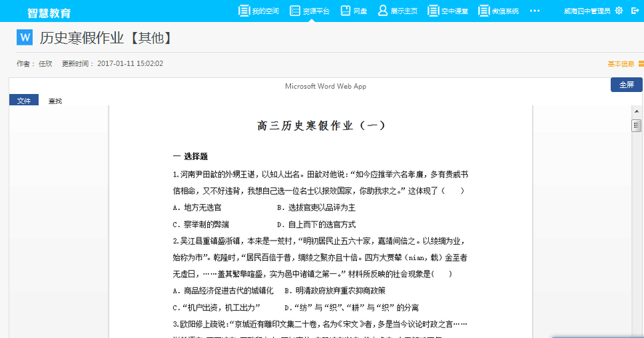Click the document scrollbar up arrow
Screen dimensions: 644x338
[637, 111]
